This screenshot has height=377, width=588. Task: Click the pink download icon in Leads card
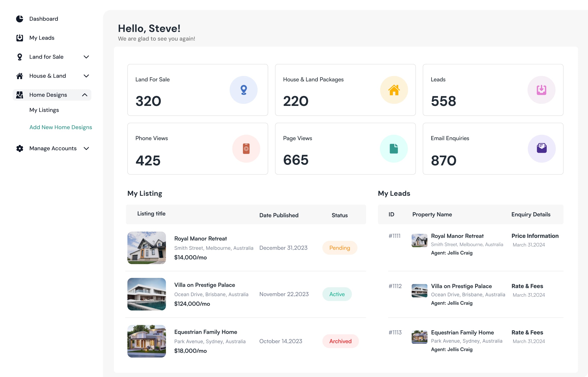(x=541, y=90)
